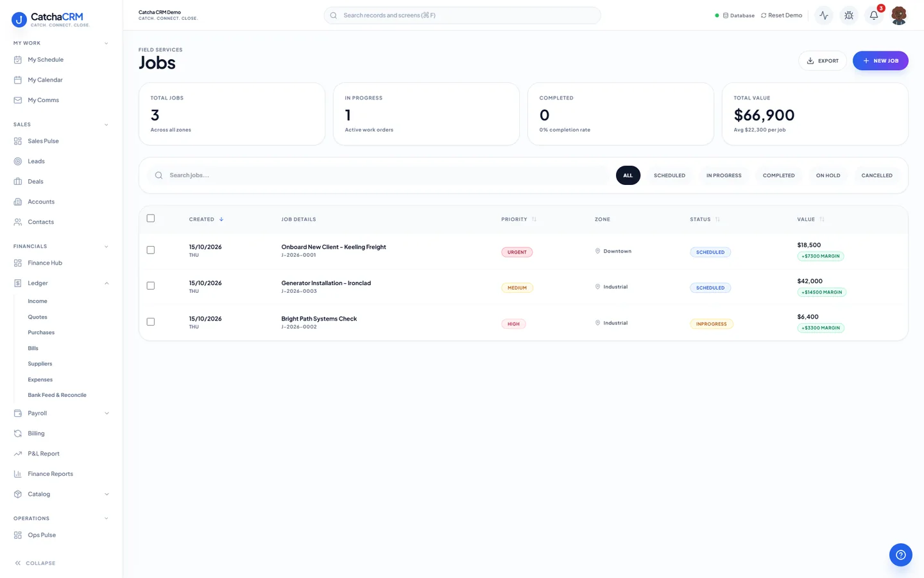Open Ledger icon in sidebar
This screenshot has height=578, width=924.
18,283
